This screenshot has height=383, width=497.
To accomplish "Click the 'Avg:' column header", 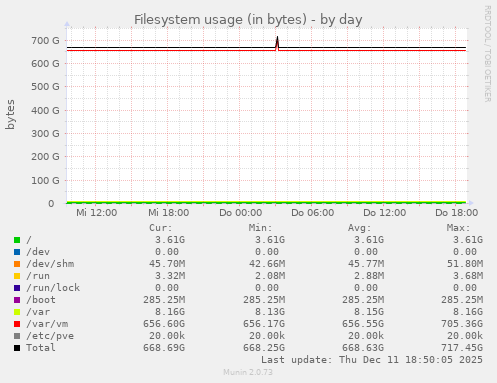I will coord(359,228).
